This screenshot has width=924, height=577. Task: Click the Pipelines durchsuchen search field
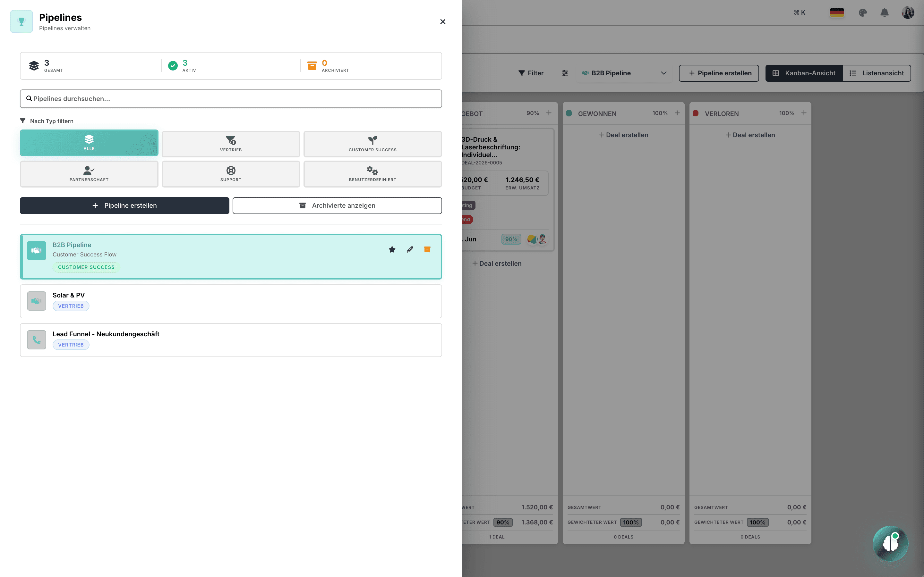(231, 99)
